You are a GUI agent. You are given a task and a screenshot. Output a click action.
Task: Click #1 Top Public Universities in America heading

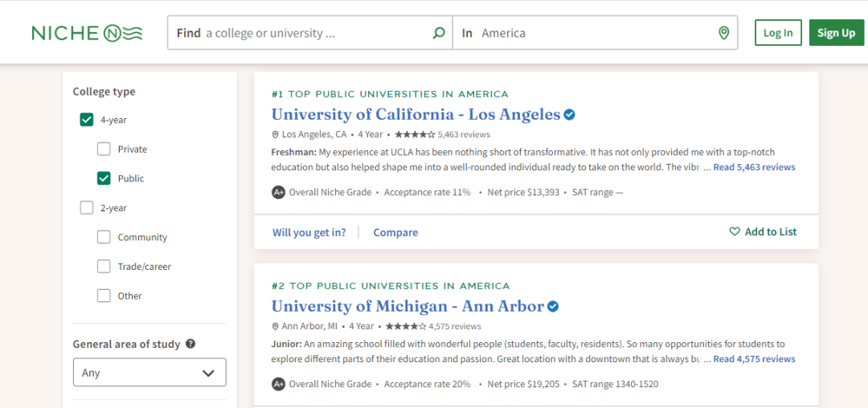point(390,94)
